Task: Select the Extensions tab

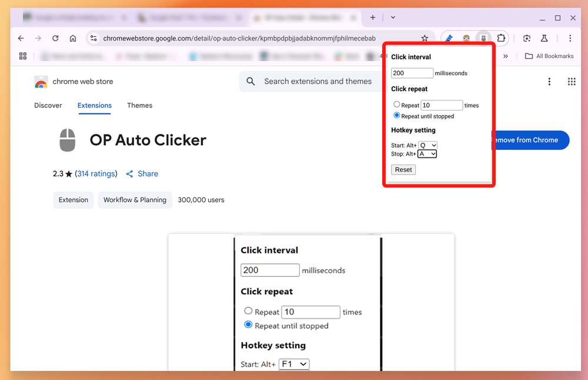Action: tap(95, 105)
